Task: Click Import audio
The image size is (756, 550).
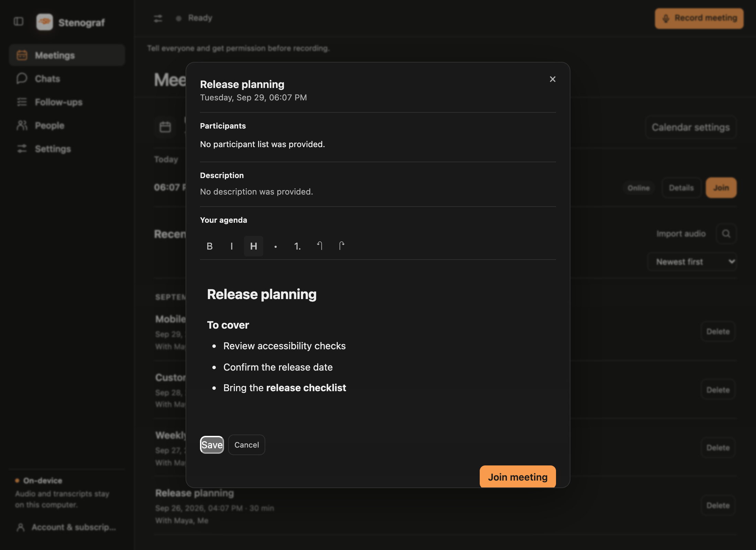Action: [681, 234]
